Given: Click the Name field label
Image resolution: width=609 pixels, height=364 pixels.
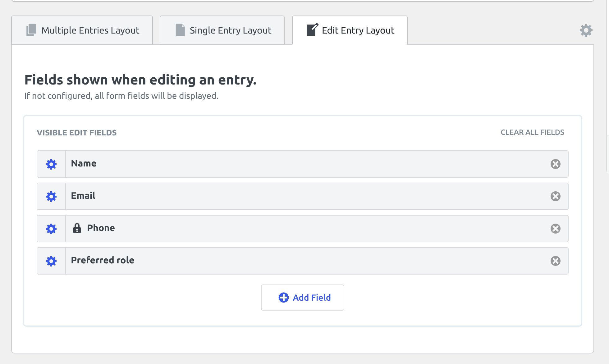Looking at the screenshot, I should (x=84, y=163).
